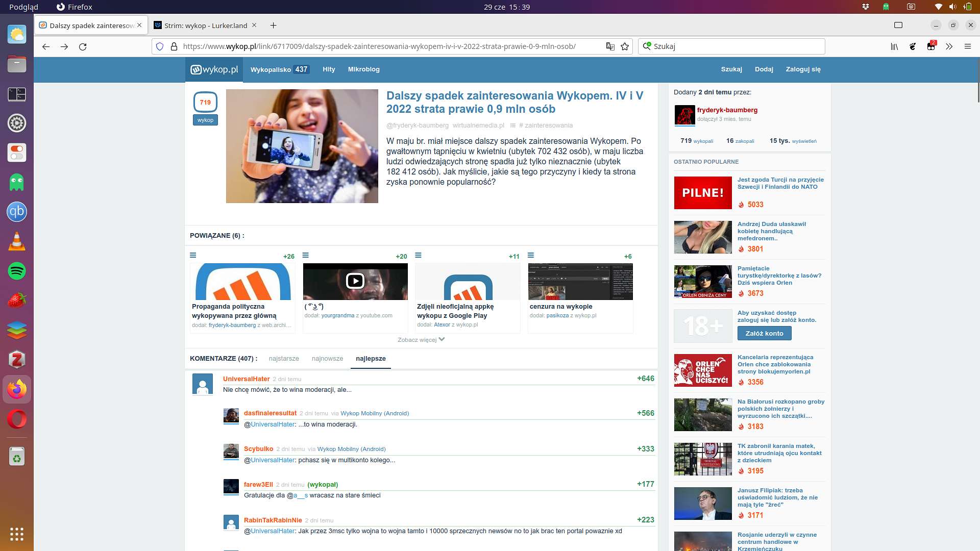Click the 719 vote count box
980x551 pixels.
coord(205,102)
